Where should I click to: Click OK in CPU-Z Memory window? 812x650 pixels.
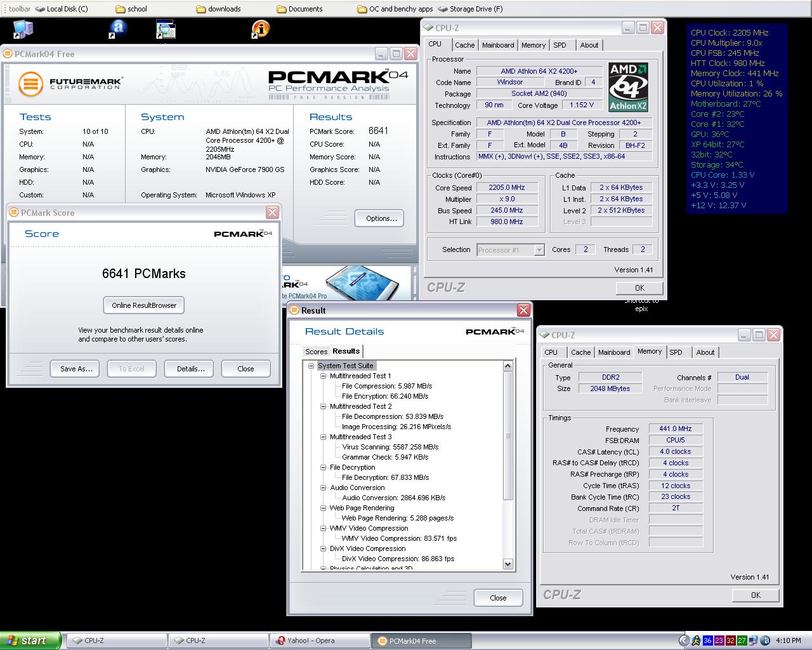click(x=756, y=595)
